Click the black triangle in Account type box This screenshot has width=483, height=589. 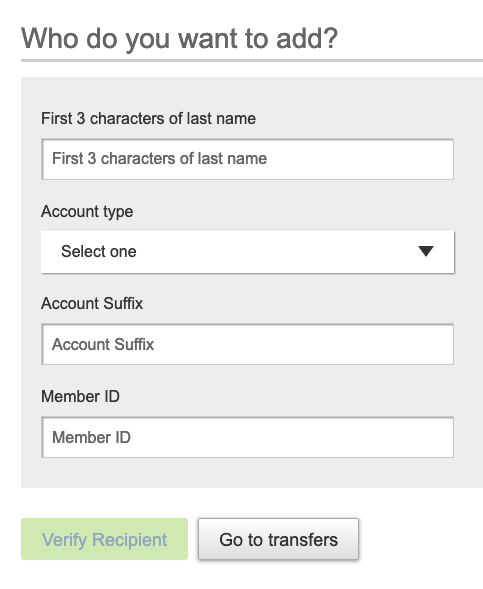[x=426, y=251]
